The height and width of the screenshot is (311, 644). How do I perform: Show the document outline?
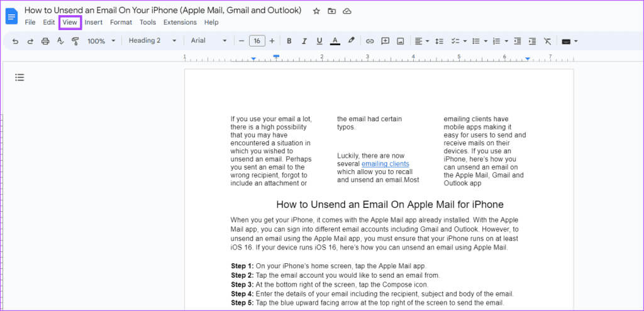tap(19, 77)
